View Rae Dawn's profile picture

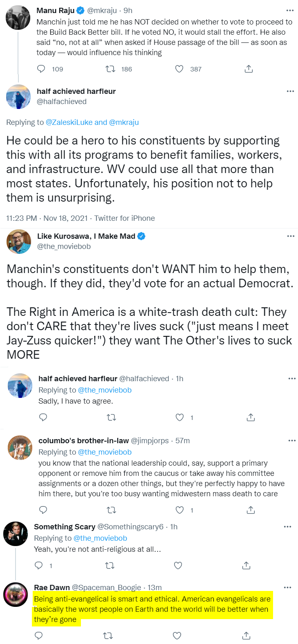tap(16, 594)
